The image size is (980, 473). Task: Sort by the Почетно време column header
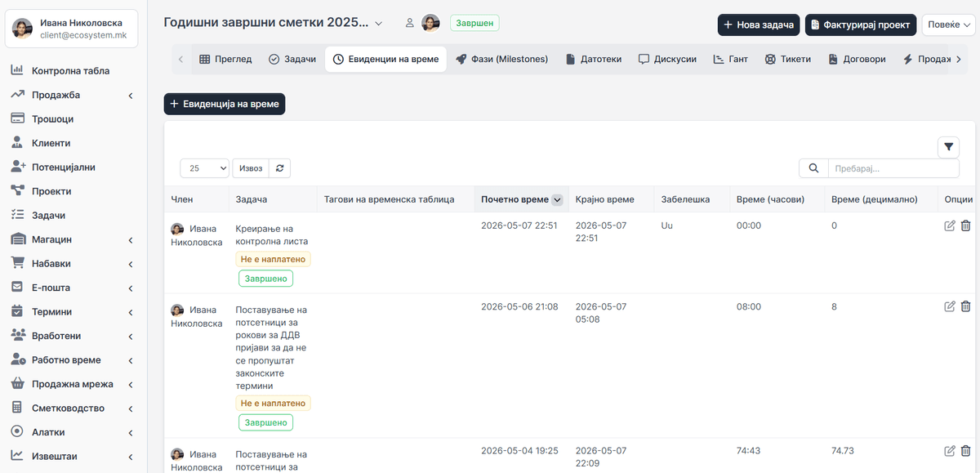(521, 199)
